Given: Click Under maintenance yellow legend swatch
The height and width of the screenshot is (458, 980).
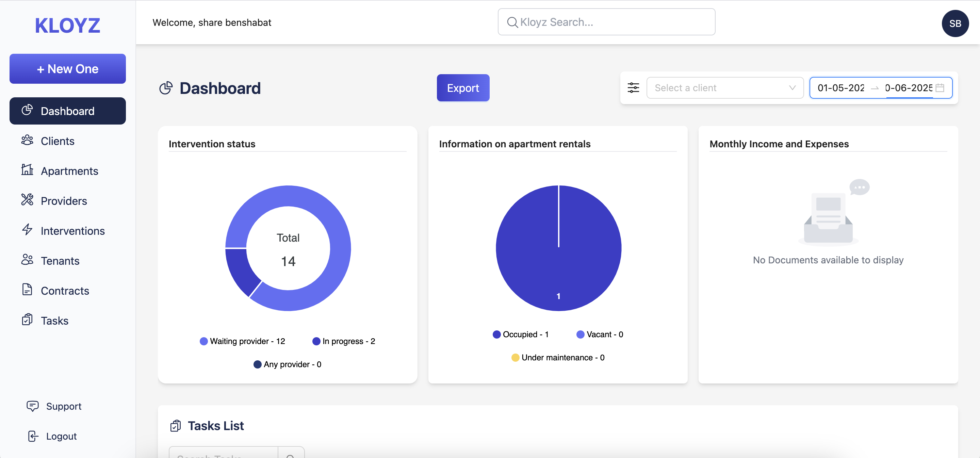Looking at the screenshot, I should 515,358.
